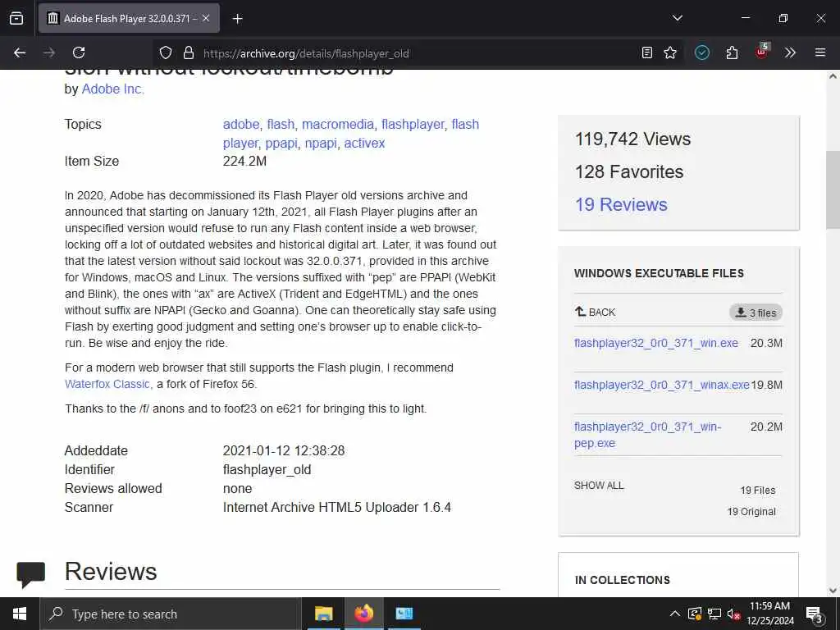
Task: Open the network tray icon
Action: (714, 614)
